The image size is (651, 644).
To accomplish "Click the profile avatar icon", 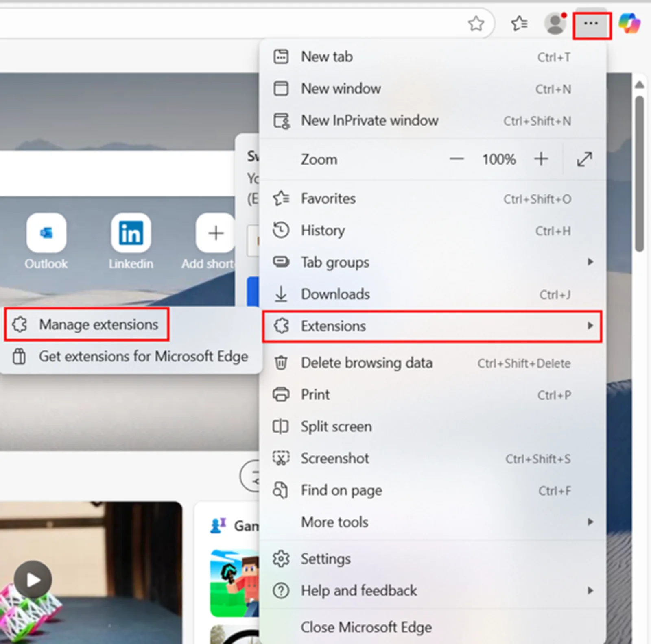I will (x=555, y=24).
